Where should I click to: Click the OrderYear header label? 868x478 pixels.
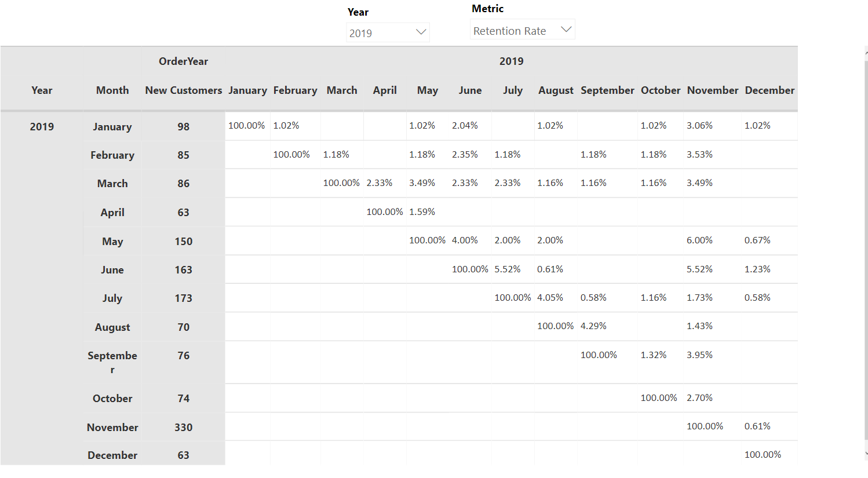click(x=183, y=61)
